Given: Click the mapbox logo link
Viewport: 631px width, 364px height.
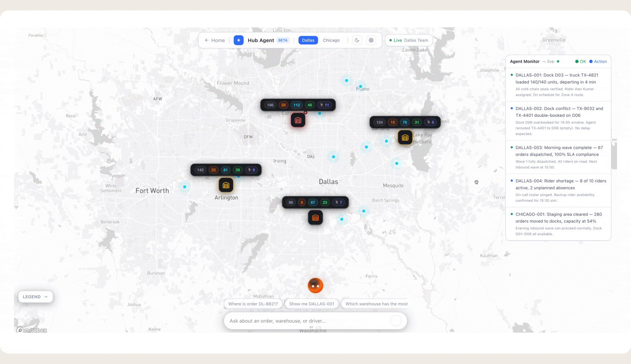Looking at the screenshot, I should tap(32, 330).
